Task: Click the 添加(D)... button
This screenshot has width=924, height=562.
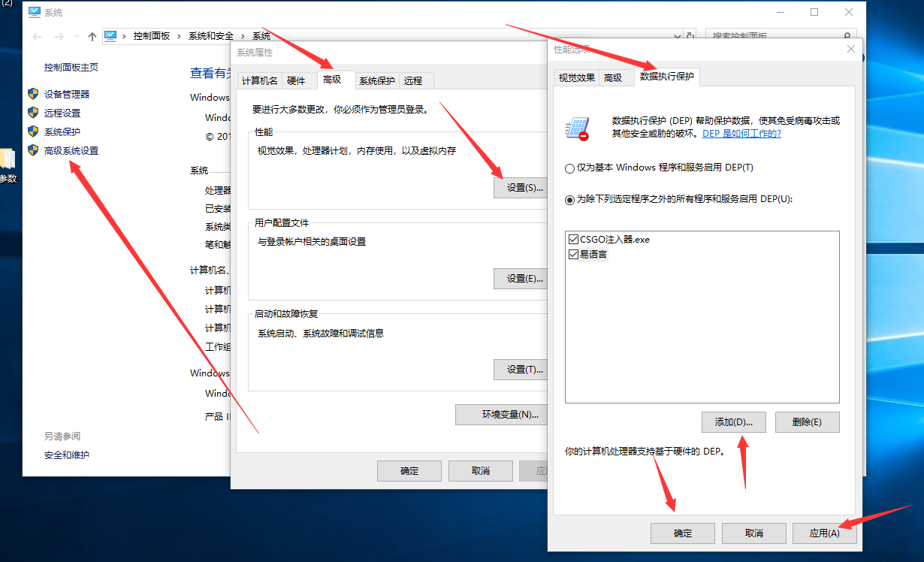Action: coord(733,422)
